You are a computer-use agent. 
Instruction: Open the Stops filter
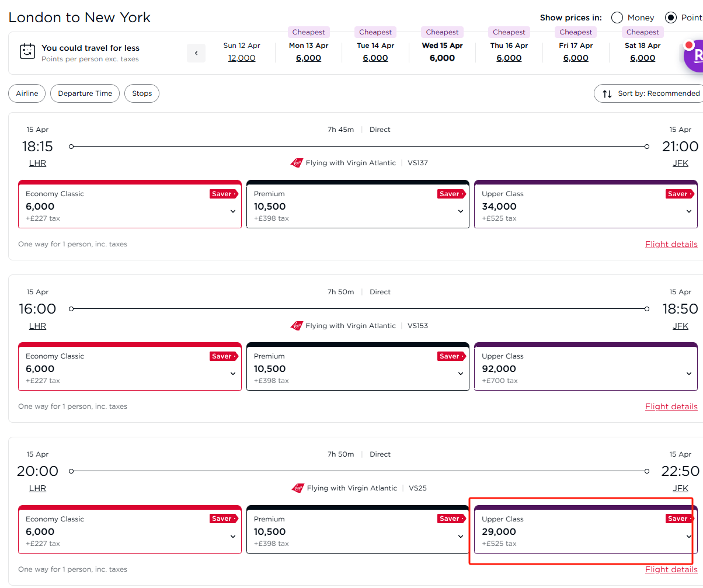[x=142, y=93]
